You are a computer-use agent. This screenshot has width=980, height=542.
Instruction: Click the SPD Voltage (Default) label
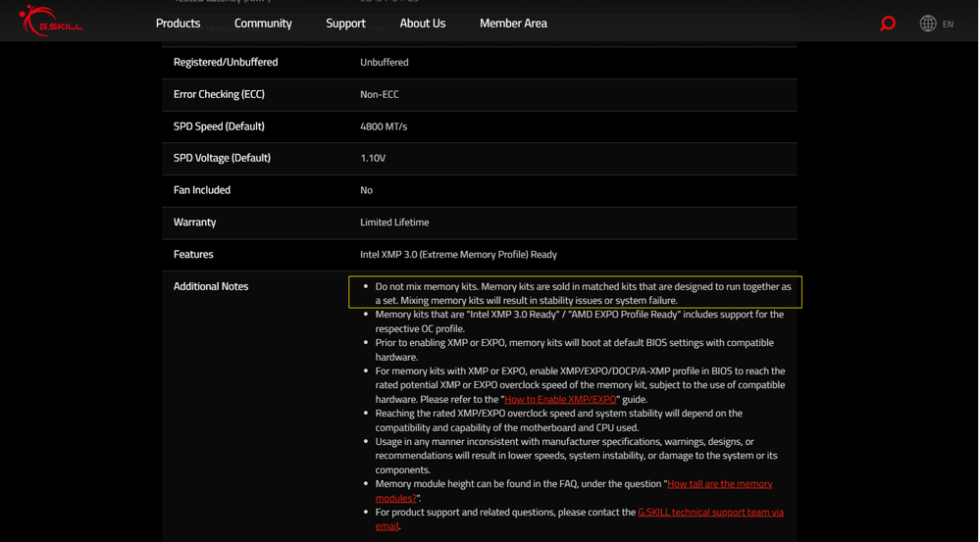[x=222, y=158]
